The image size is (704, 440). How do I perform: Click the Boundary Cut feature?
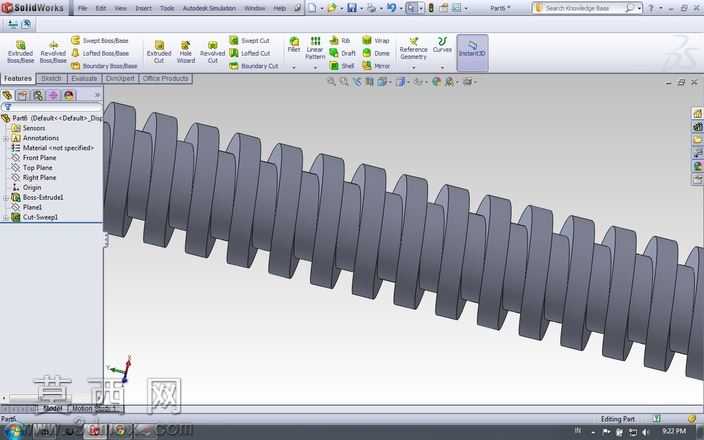(254, 66)
